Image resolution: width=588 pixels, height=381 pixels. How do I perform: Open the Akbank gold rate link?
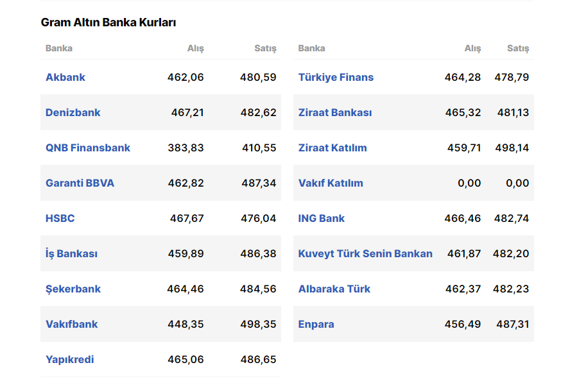pos(65,77)
